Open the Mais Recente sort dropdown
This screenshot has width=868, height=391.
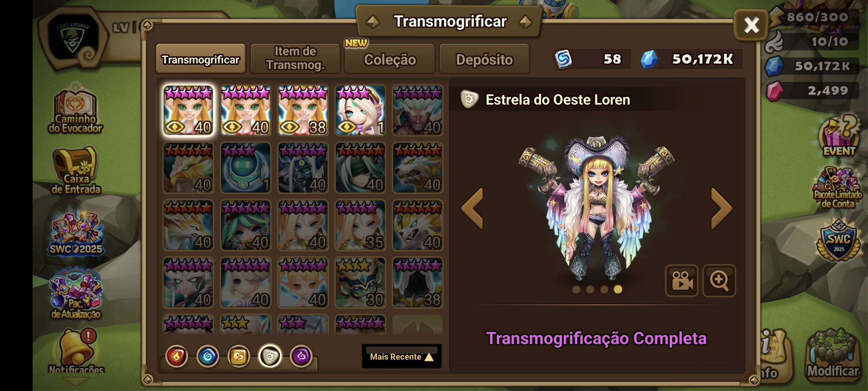click(402, 356)
